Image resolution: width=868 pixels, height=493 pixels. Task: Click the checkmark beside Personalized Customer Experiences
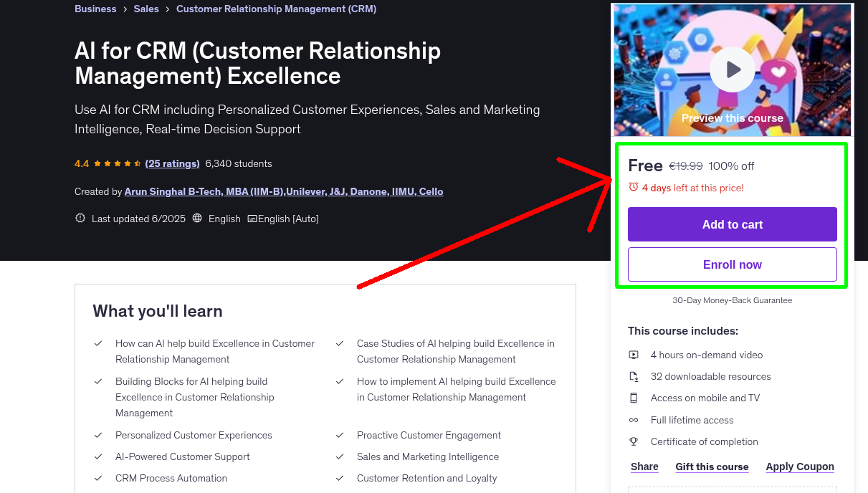point(98,435)
